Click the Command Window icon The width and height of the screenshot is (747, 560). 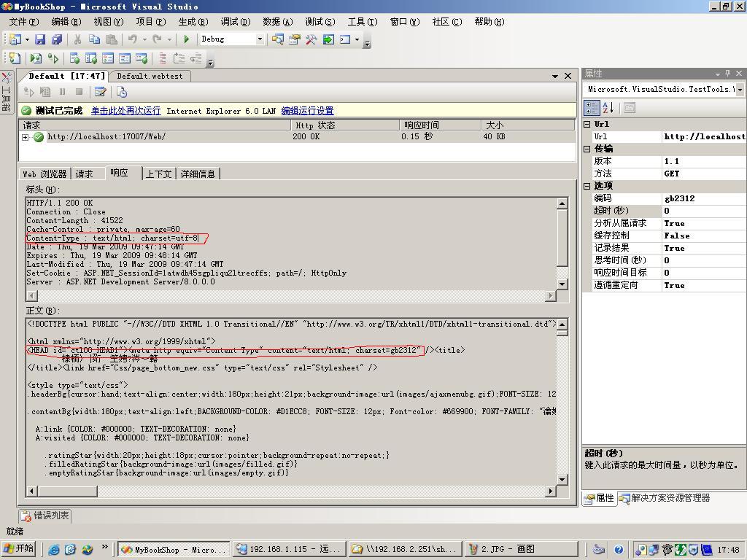point(345,39)
